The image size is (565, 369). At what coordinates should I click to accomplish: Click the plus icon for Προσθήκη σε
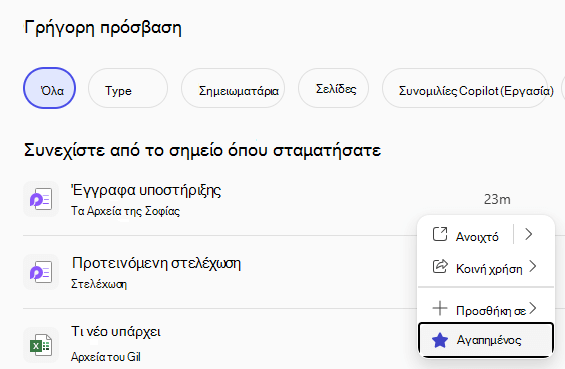(x=440, y=308)
